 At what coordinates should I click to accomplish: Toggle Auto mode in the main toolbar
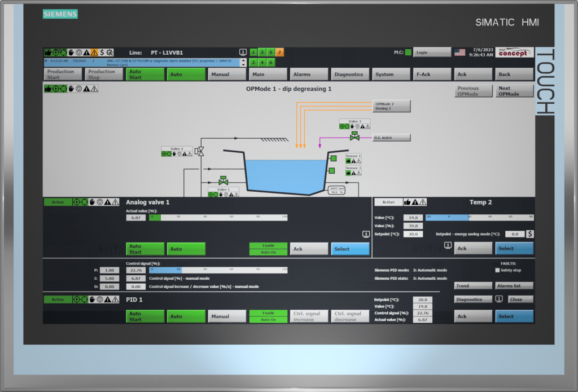(x=186, y=74)
